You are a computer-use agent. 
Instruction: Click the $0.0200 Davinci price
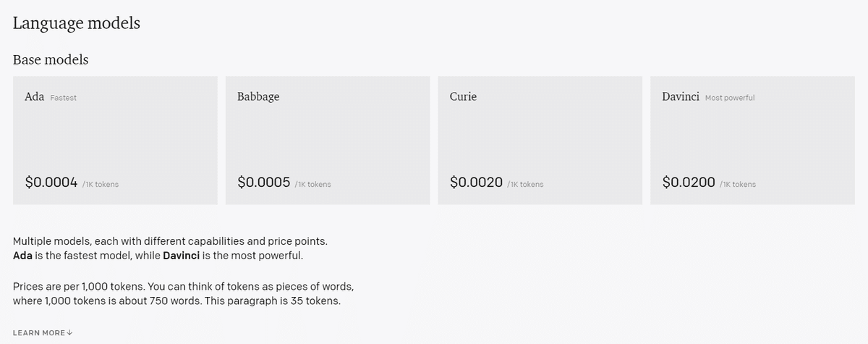click(689, 183)
